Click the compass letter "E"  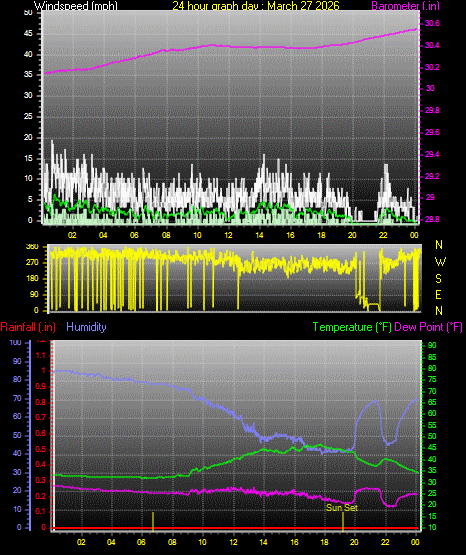pos(438,295)
